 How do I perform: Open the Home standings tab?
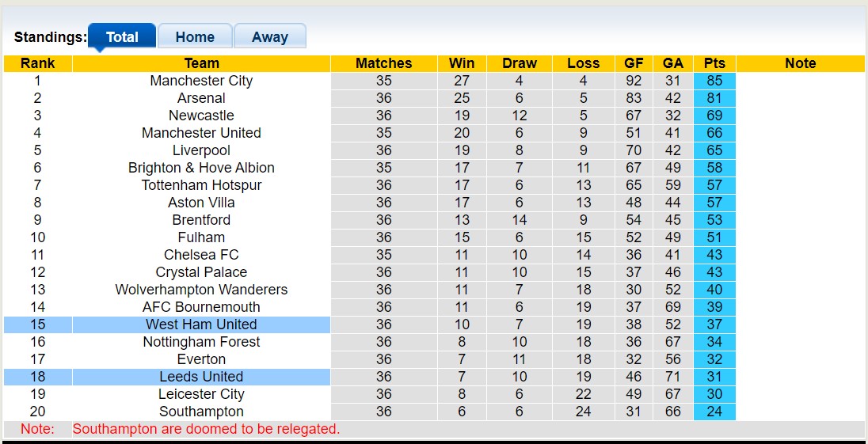(x=195, y=37)
